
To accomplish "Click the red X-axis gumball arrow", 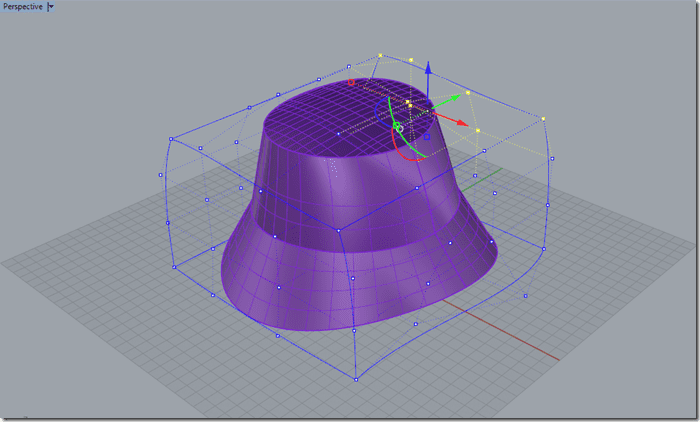I will [x=460, y=122].
